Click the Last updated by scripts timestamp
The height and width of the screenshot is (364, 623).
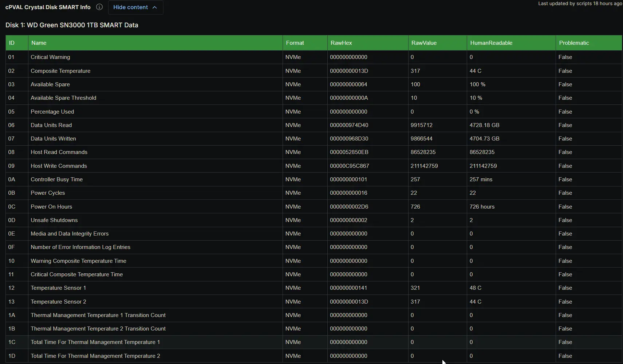coord(580,4)
